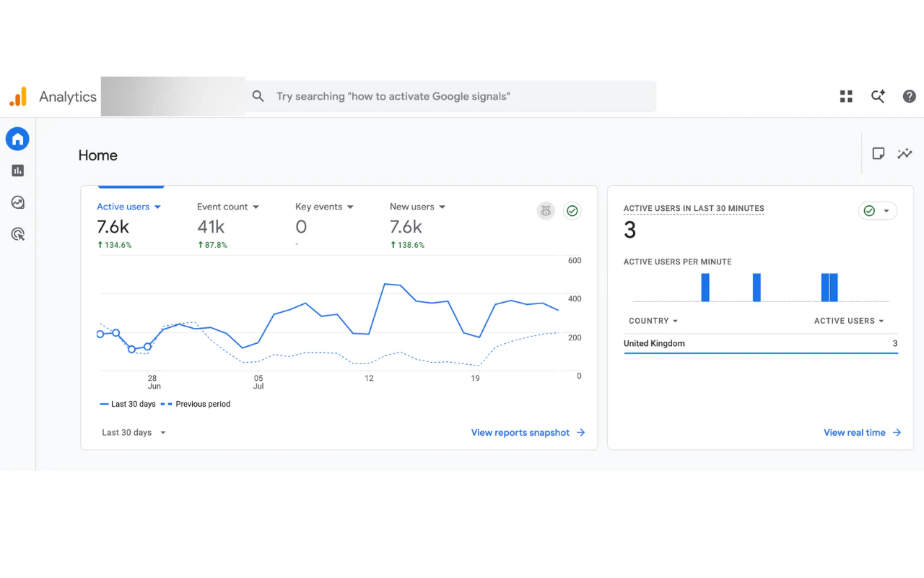Click the Home page title
This screenshot has height=578, width=924.
(98, 155)
